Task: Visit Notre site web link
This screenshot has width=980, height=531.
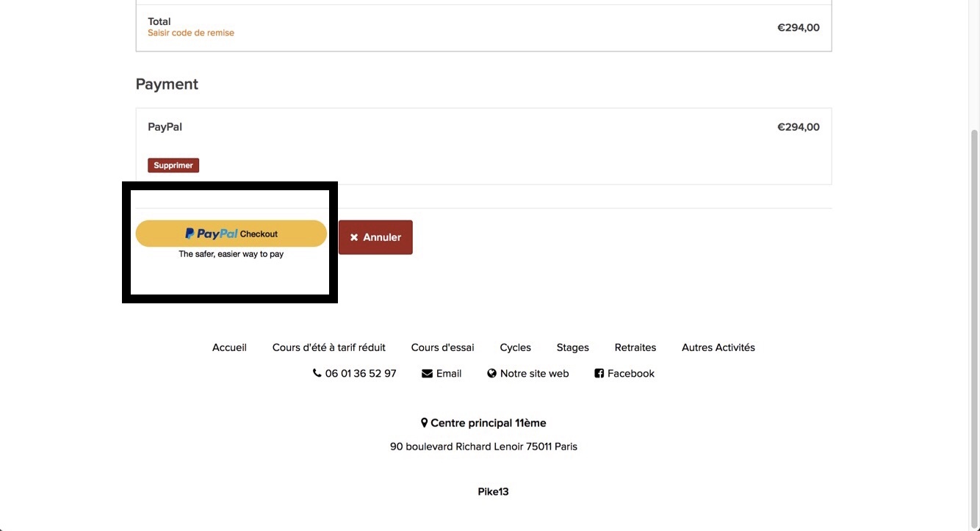Action: tap(535, 373)
